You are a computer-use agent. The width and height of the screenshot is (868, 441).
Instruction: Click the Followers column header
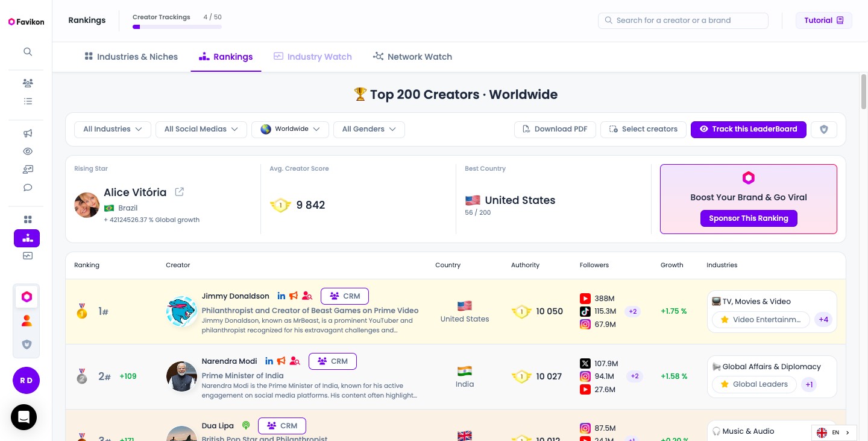point(594,265)
